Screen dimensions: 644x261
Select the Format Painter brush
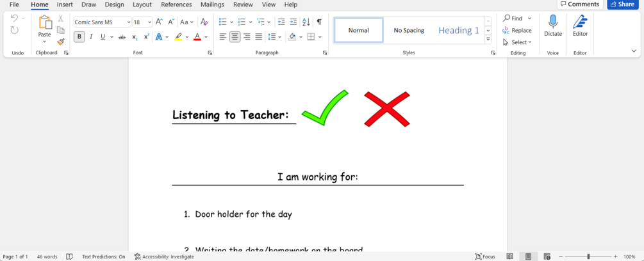coord(61,42)
